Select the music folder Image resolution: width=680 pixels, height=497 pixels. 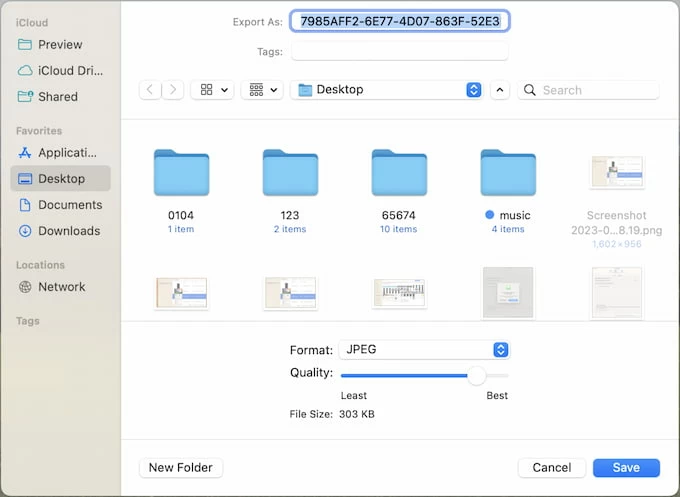pos(507,173)
